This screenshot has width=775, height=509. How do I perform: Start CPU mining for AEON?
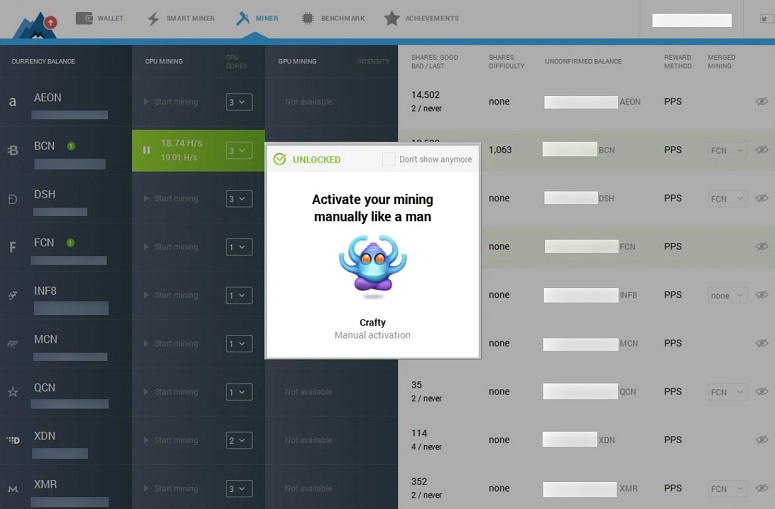click(x=171, y=102)
